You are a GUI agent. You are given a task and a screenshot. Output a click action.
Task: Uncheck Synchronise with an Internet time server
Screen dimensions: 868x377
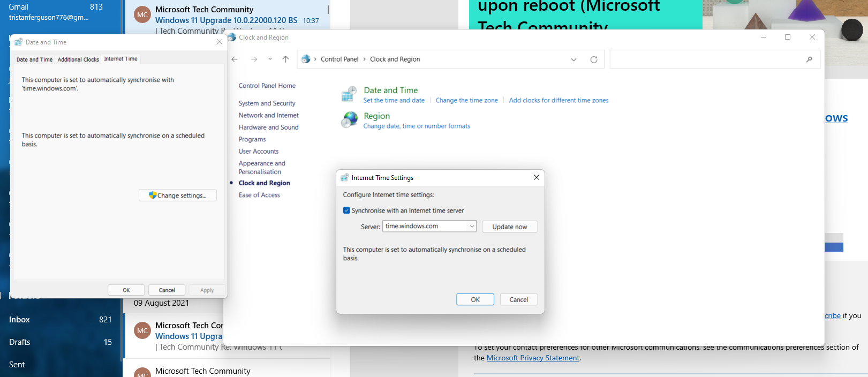click(346, 210)
